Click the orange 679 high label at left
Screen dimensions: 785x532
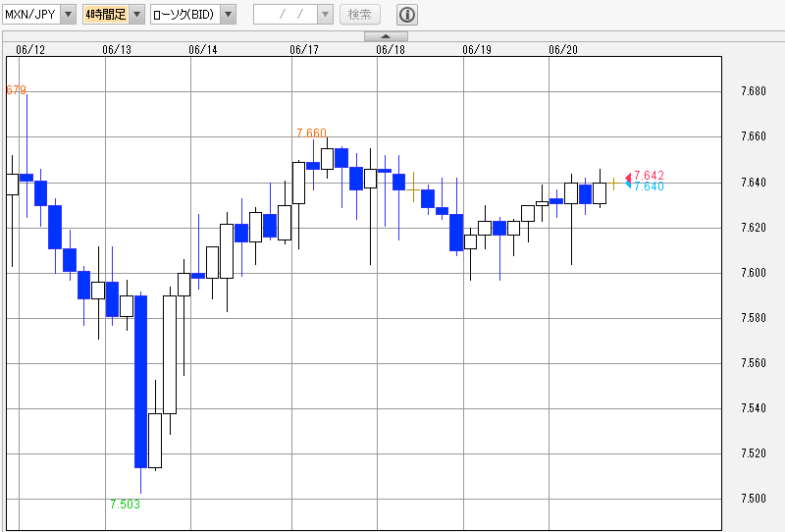16,90
